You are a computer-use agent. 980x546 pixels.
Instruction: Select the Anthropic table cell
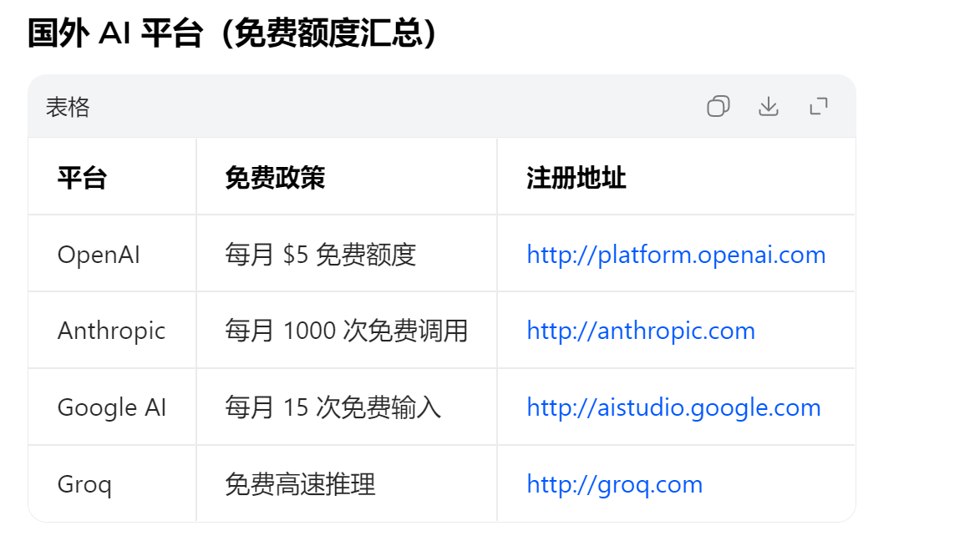point(111,331)
